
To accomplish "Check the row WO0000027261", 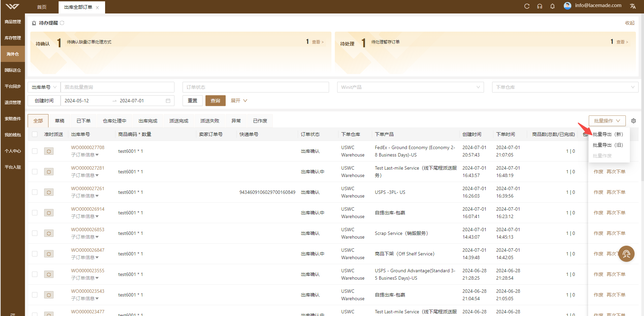I will [x=35, y=192].
